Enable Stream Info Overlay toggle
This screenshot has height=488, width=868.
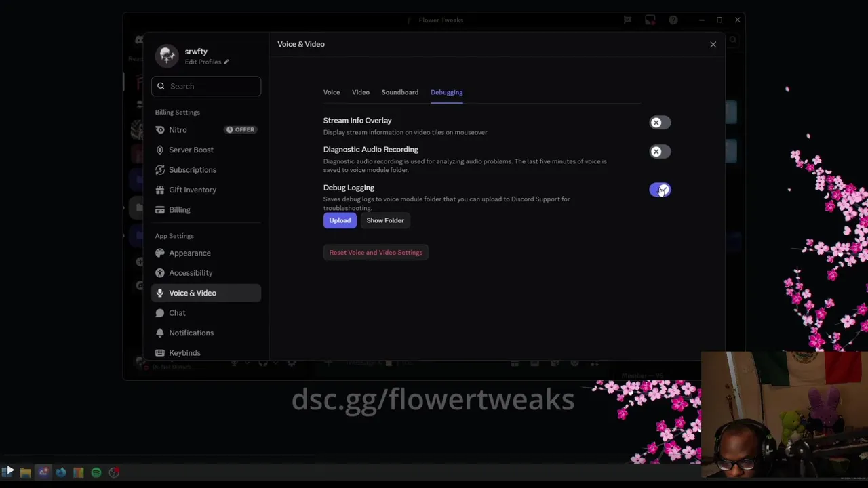[x=660, y=123]
